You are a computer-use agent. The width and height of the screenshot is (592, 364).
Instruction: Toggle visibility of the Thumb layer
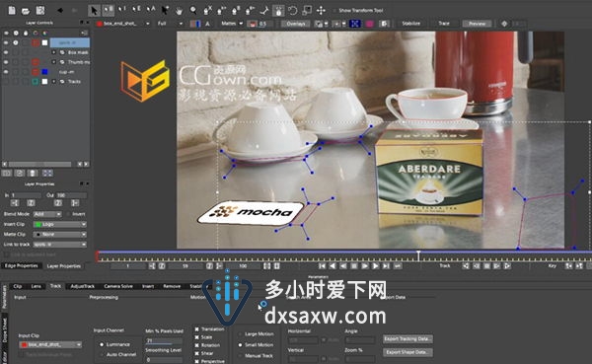coord(6,62)
